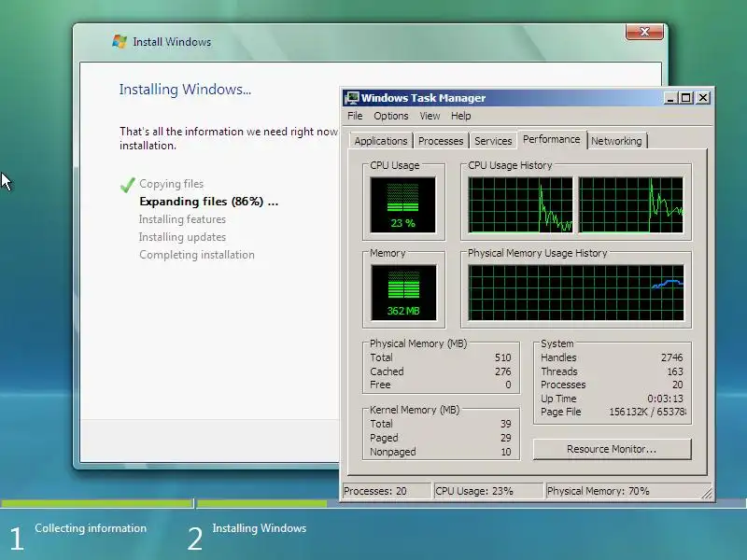The width and height of the screenshot is (747, 560).
Task: Switch to the Networking tab
Action: point(616,141)
